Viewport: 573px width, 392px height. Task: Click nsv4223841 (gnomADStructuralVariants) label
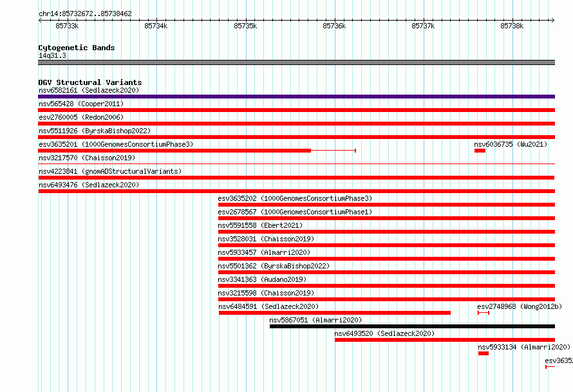coord(110,171)
